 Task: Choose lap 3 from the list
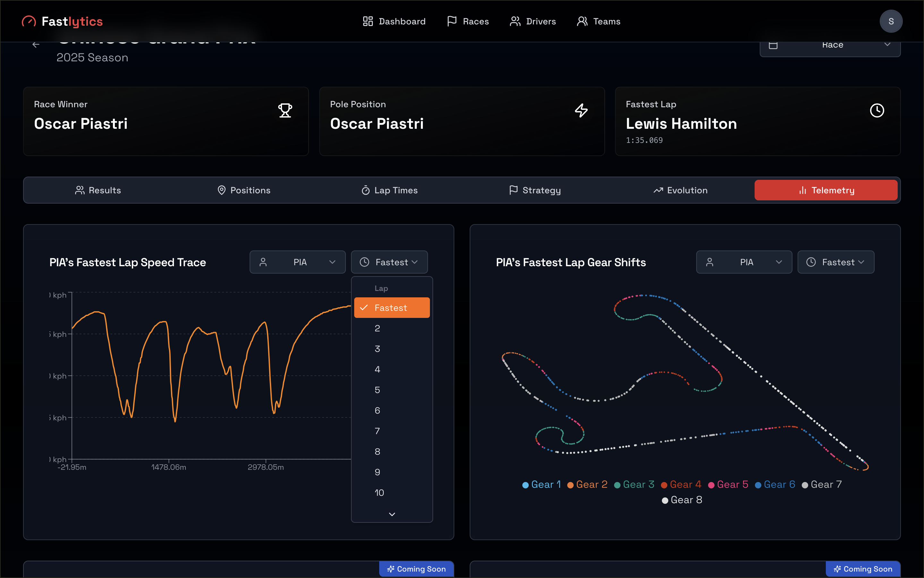coord(392,349)
